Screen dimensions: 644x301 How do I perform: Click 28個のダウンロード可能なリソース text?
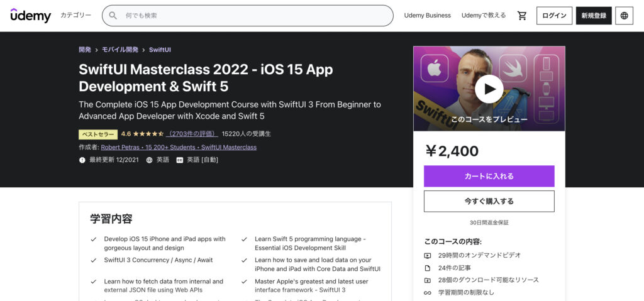[488, 280]
